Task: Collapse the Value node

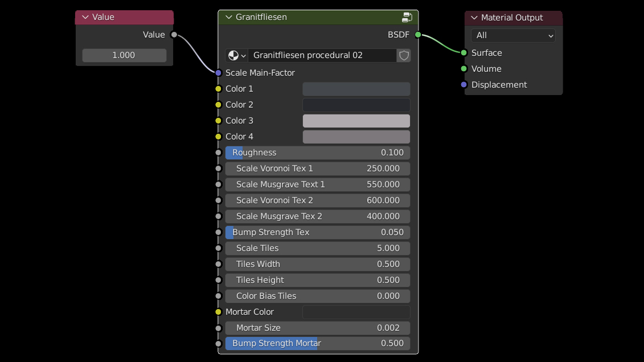Action: coord(85,17)
